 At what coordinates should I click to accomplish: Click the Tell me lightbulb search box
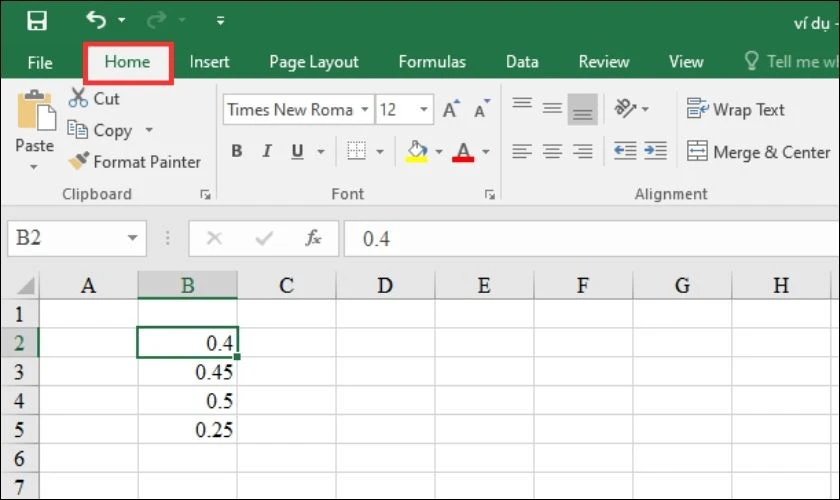[x=792, y=62]
